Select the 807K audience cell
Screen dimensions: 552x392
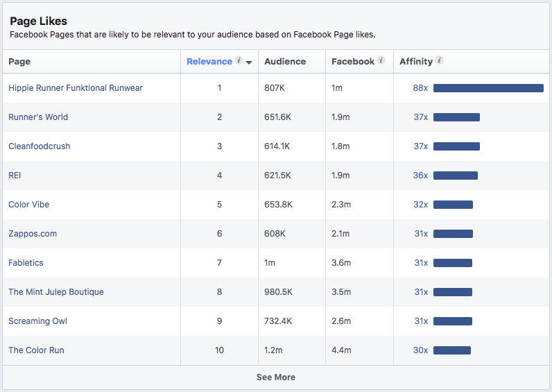pyautogui.click(x=274, y=88)
